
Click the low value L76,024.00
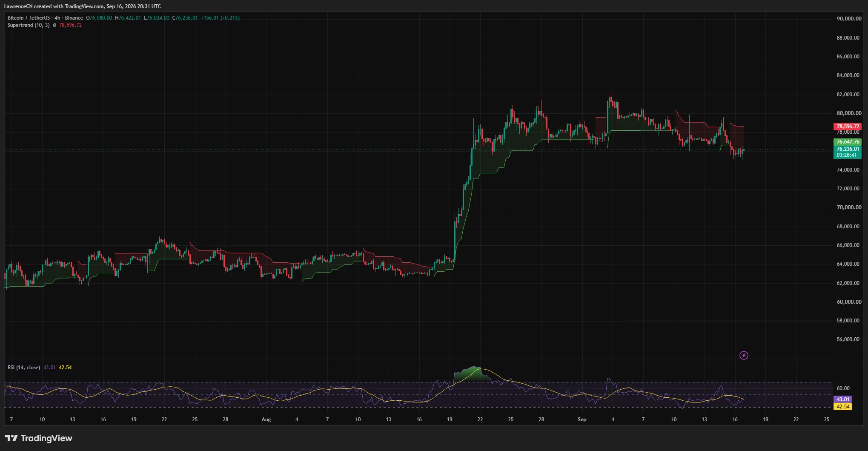point(157,18)
